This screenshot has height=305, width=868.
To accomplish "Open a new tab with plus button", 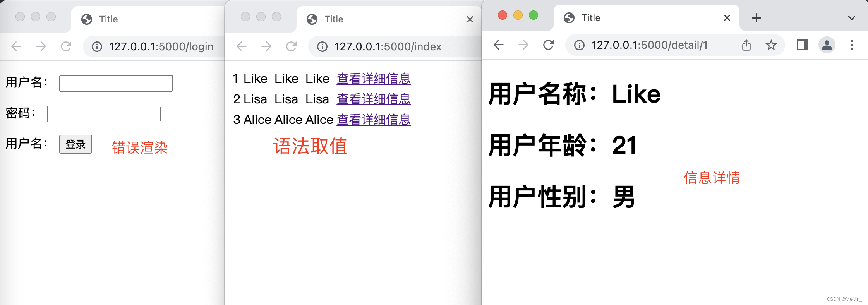I will coord(756,18).
